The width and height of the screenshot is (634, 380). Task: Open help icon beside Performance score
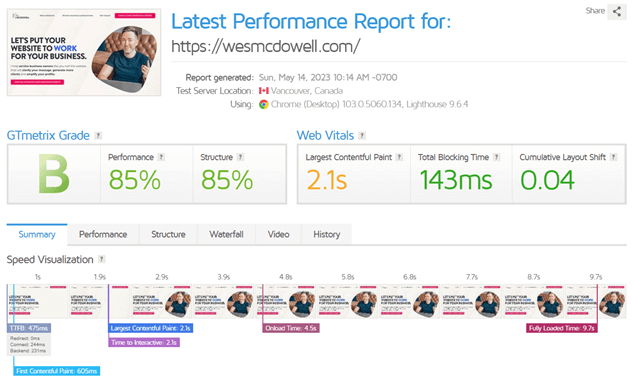point(161,157)
